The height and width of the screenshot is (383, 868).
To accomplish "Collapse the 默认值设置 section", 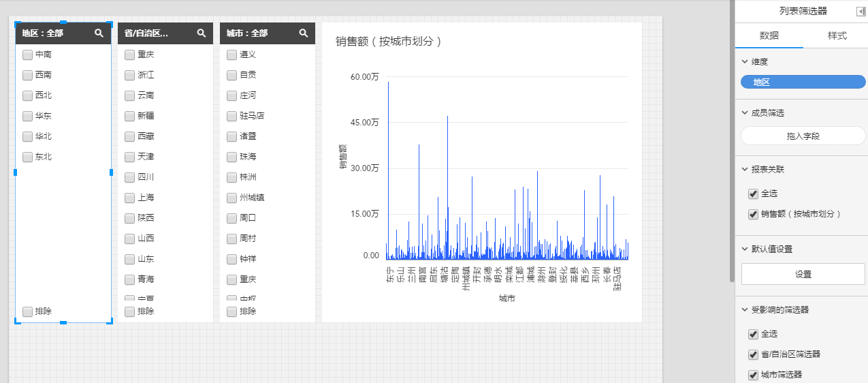I will (745, 249).
